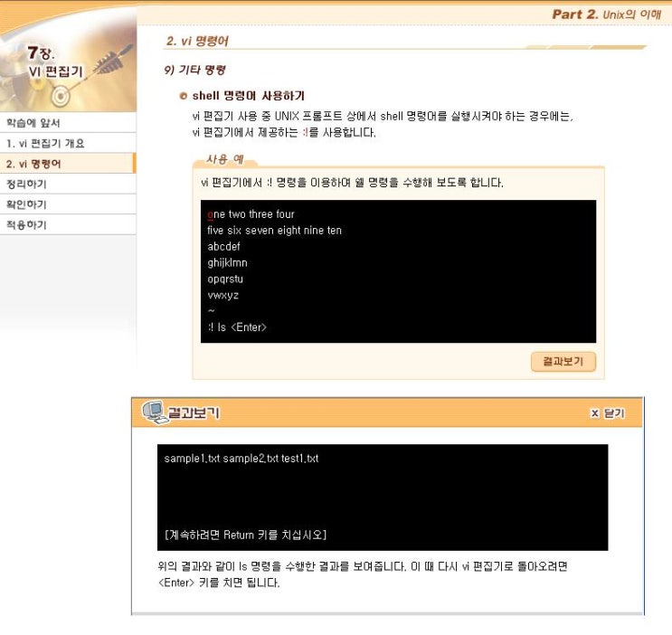Go to 1. vi 편집기 개요
The image size is (672, 635).
click(45, 144)
